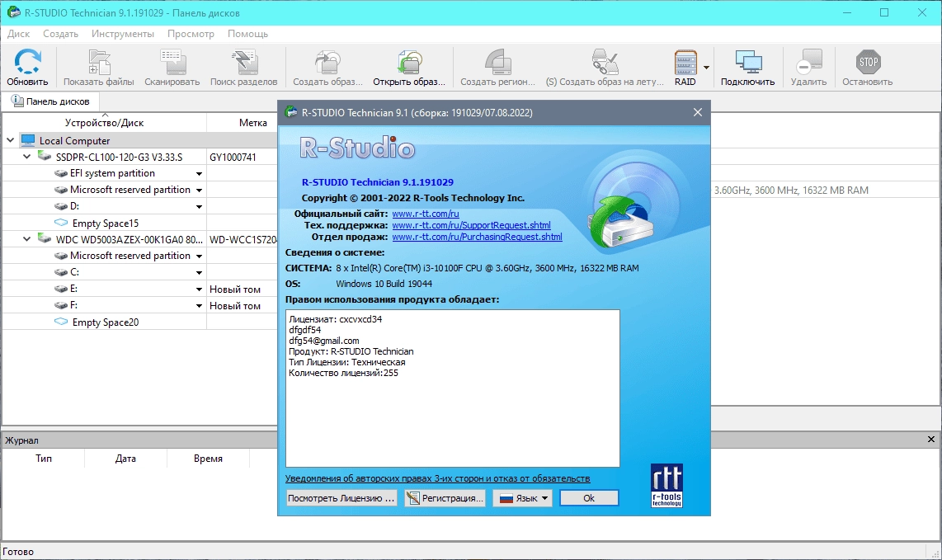This screenshot has width=942, height=560.
Task: Close the About R-STUDIO dialog
Action: [x=698, y=112]
